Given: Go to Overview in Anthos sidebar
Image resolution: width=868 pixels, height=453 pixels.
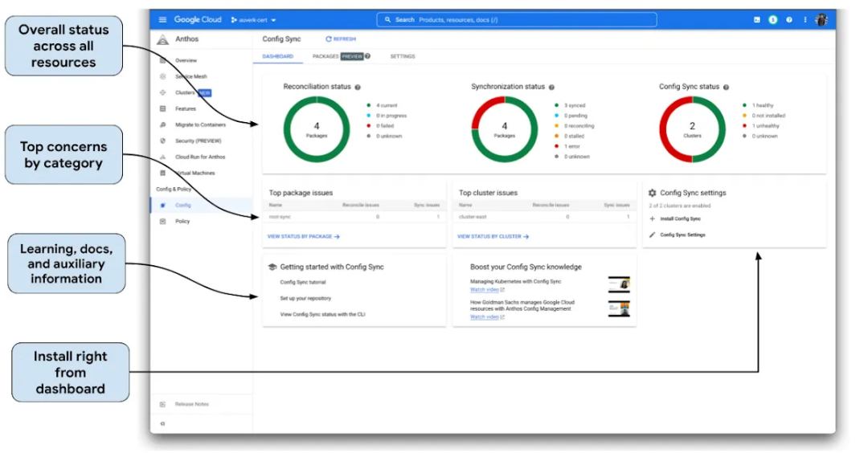Looking at the screenshot, I should (186, 60).
